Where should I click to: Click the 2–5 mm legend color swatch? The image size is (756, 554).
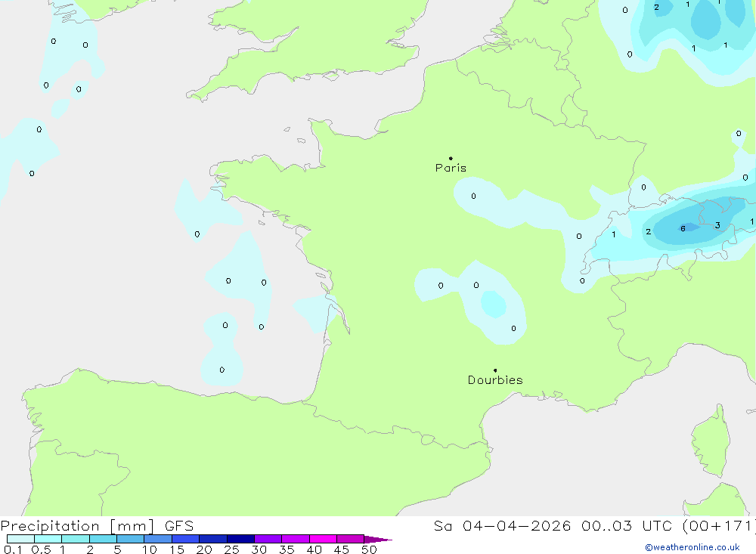coord(103,539)
